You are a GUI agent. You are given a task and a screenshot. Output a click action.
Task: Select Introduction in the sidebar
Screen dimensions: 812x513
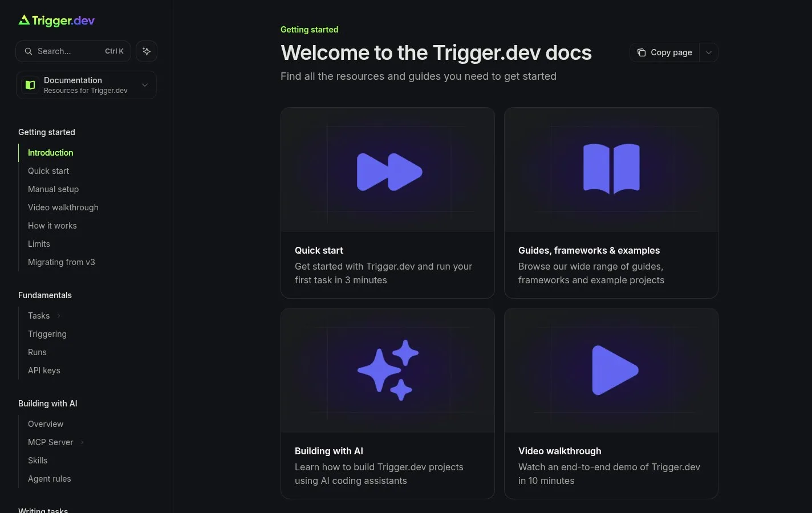point(51,153)
